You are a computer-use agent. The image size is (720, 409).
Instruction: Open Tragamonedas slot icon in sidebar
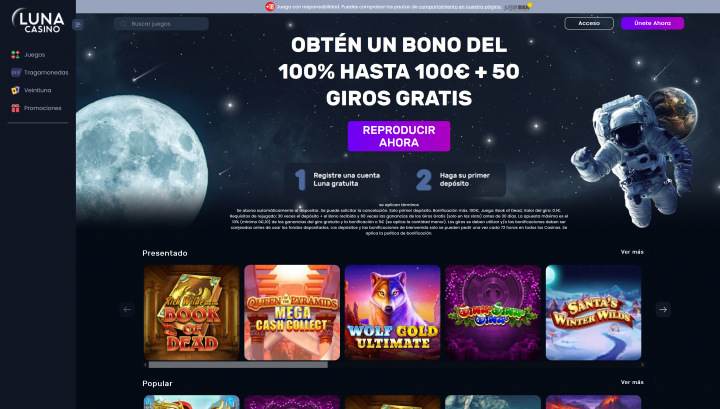click(16, 73)
